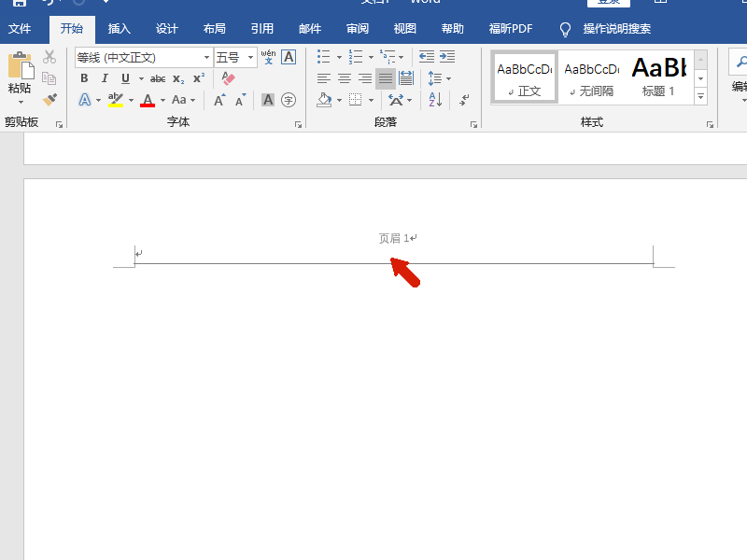Open the Underline style dropdown arrow

click(141, 78)
